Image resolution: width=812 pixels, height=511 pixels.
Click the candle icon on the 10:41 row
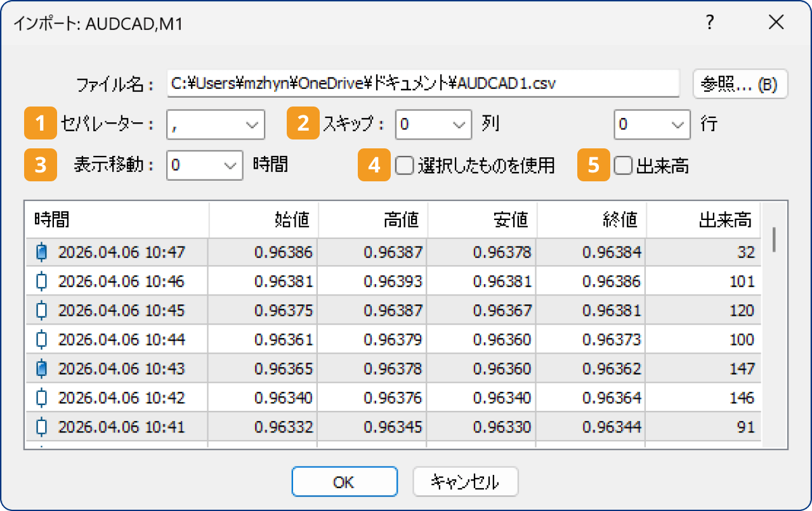coord(41,427)
